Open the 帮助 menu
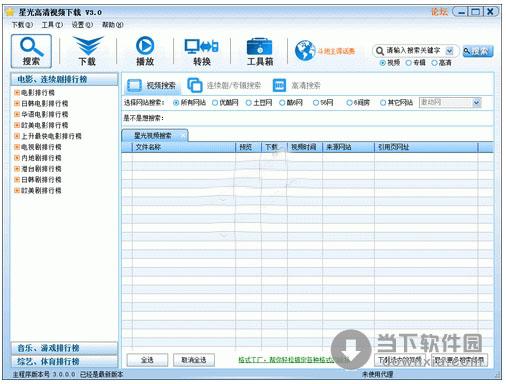The width and height of the screenshot is (506, 384). coord(113,25)
